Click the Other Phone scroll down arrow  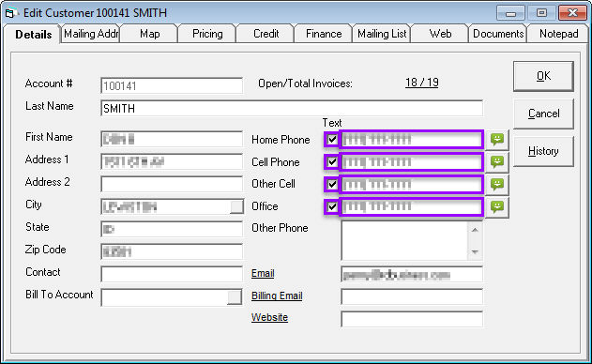point(475,251)
